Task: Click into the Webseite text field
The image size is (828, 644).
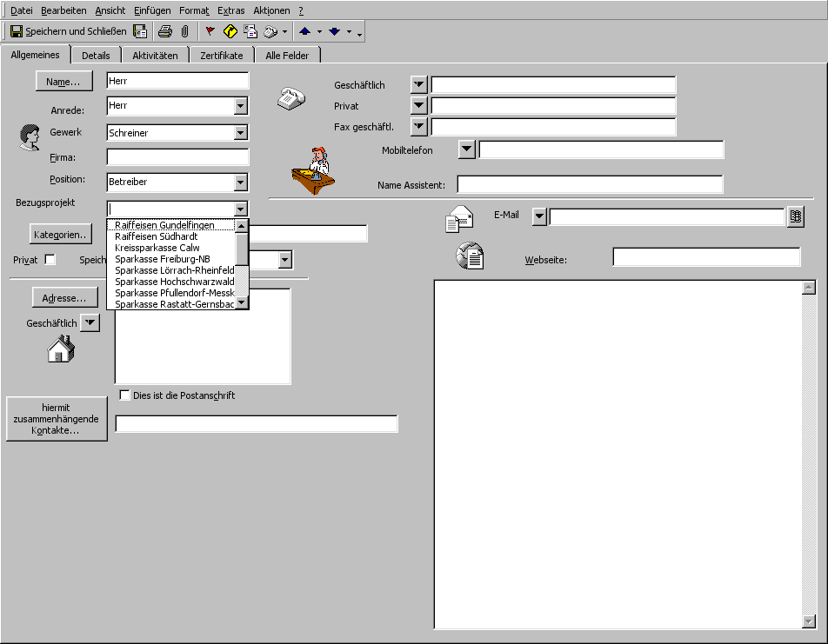Action: pos(705,257)
